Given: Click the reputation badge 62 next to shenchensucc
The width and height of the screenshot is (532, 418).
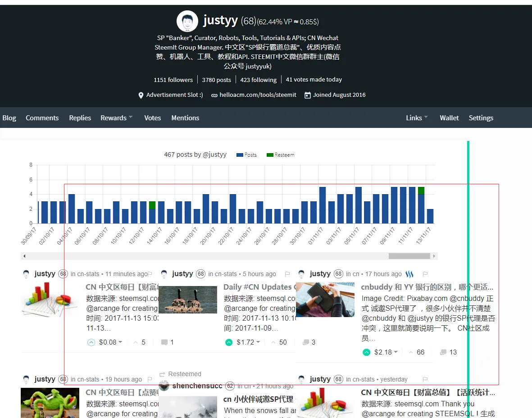Looking at the screenshot, I should pos(230,386).
